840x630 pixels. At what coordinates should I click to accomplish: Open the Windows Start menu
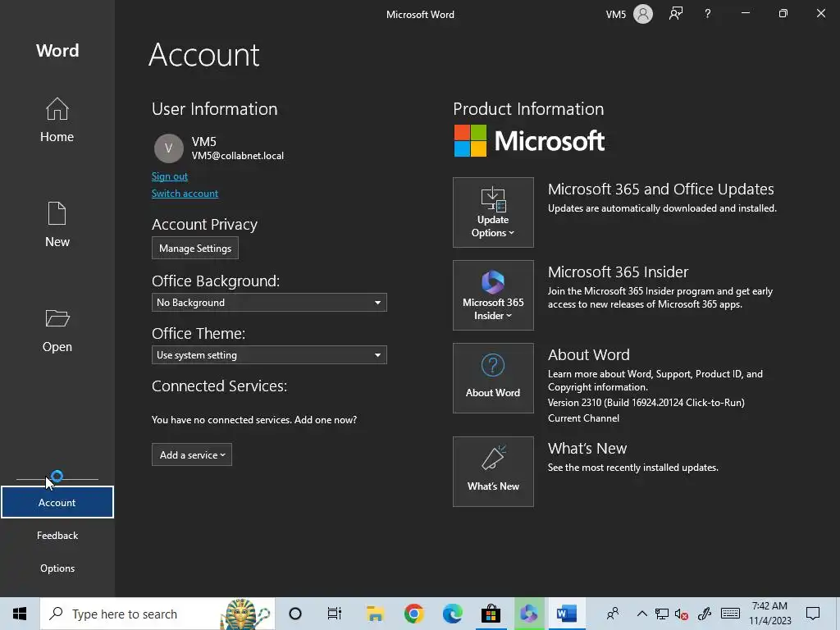click(x=20, y=614)
